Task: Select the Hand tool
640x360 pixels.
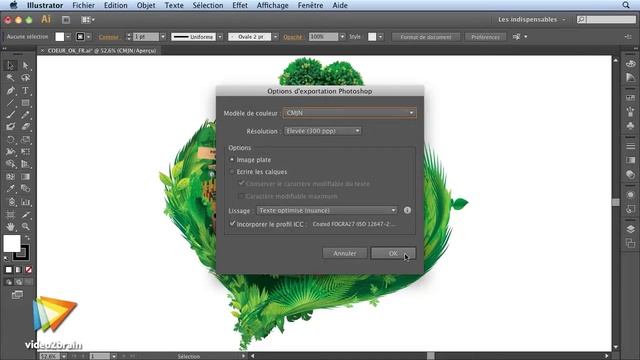Action: click(x=11, y=227)
